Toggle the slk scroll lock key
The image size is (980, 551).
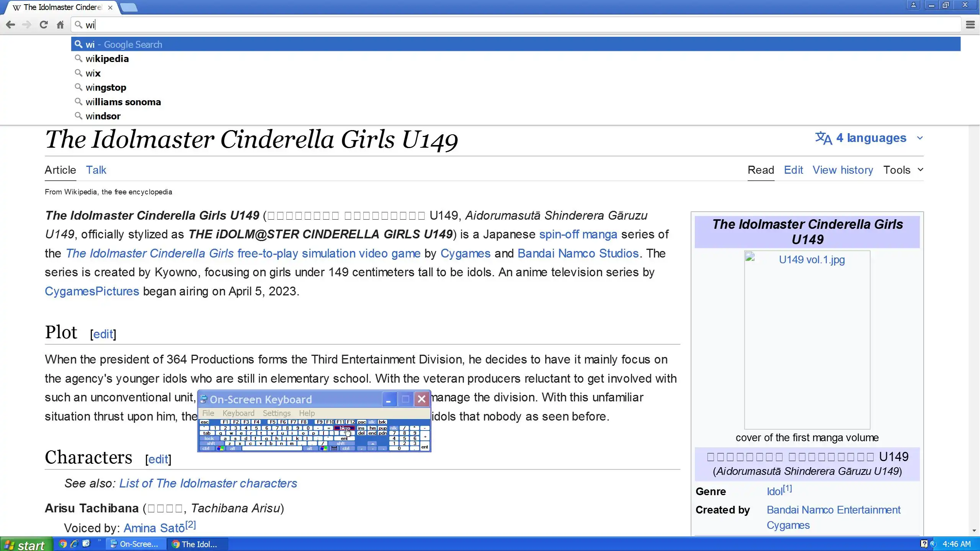(372, 422)
